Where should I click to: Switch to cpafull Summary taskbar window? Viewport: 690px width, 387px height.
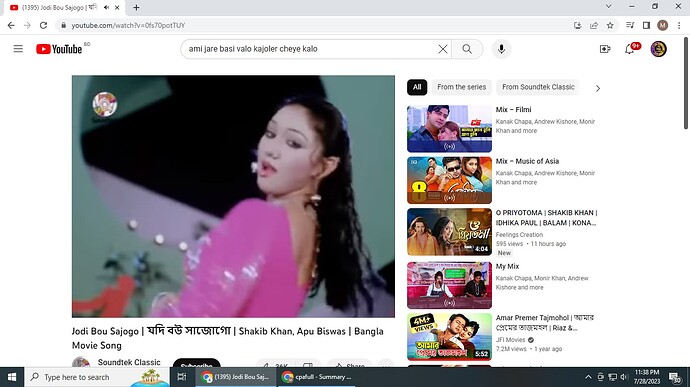(x=317, y=377)
